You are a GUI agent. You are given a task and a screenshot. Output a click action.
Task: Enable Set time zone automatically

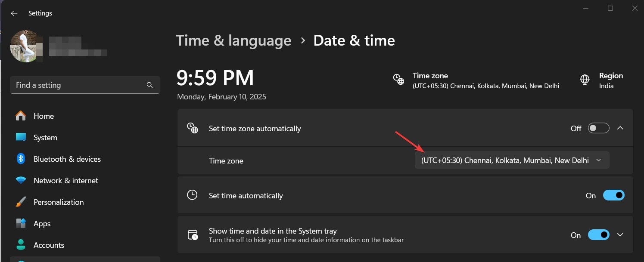coord(599,128)
